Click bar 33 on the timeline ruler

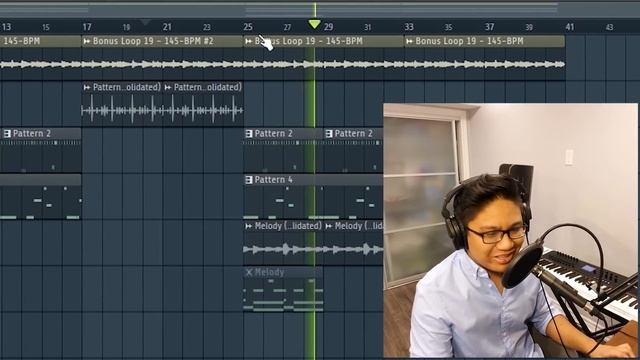point(409,27)
